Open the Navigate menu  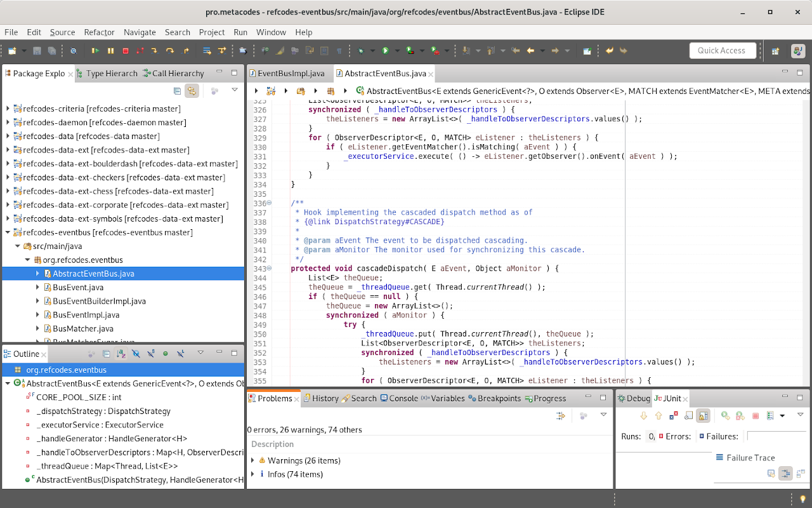click(x=140, y=32)
